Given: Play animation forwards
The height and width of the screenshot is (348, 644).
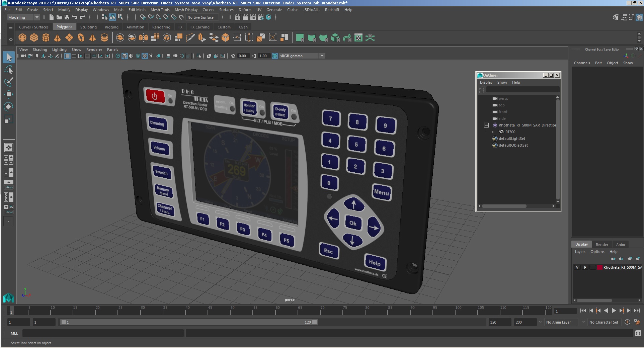Looking at the screenshot, I should coord(614,311).
